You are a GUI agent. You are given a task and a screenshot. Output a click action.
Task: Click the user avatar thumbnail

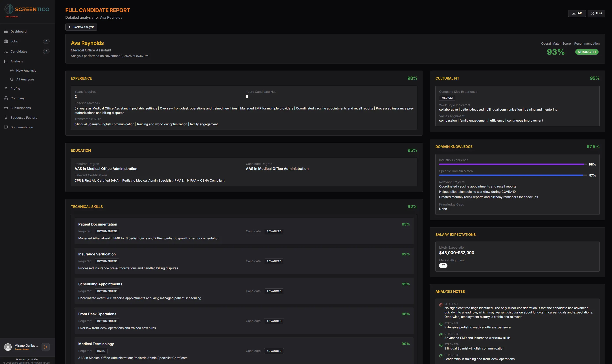(x=8, y=347)
